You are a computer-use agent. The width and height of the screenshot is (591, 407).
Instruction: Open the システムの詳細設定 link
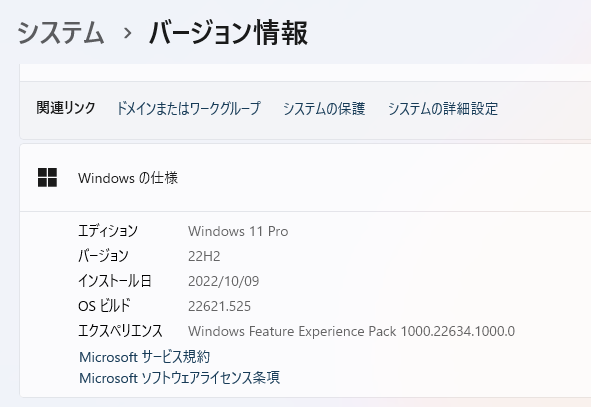[443, 109]
